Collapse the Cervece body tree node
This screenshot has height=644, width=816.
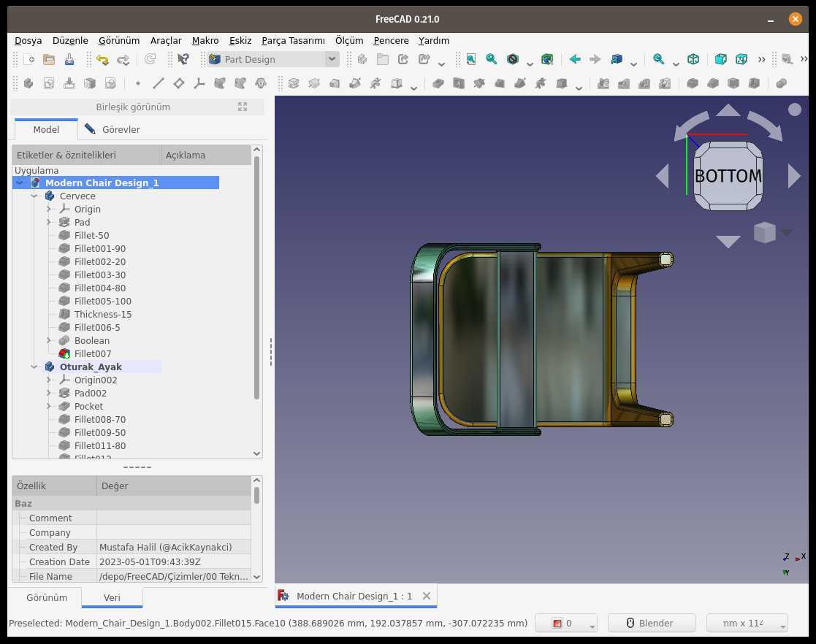pyautogui.click(x=34, y=196)
